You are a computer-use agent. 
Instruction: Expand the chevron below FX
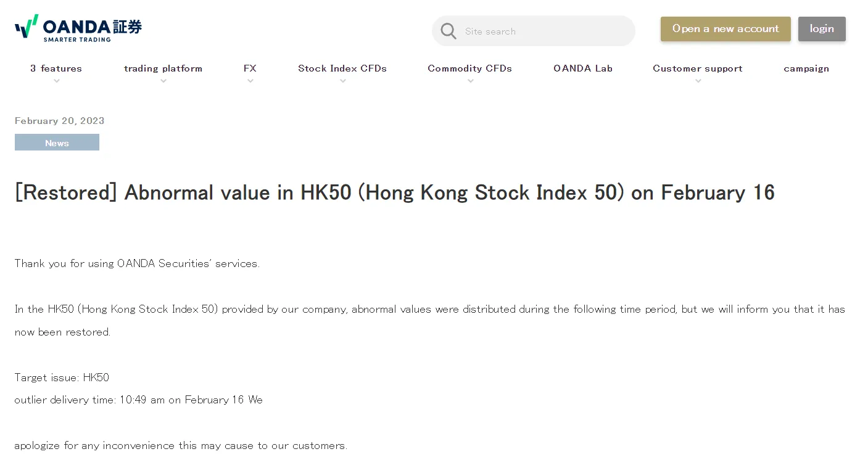coord(250,81)
